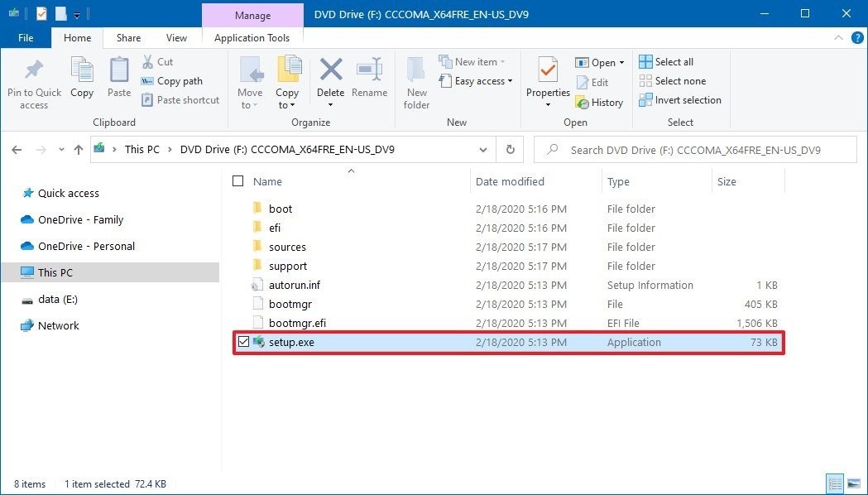This screenshot has height=495, width=868.
Task: Click the New folder icon
Action: point(416,70)
